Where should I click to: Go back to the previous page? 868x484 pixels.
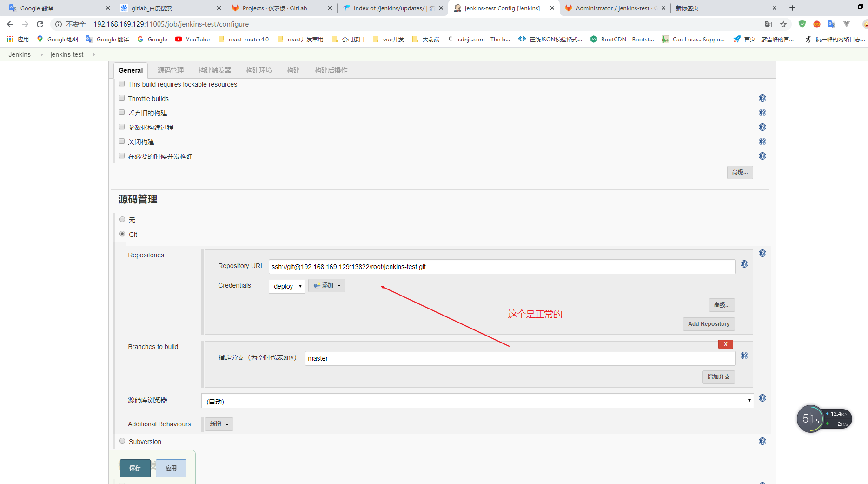pos(10,24)
